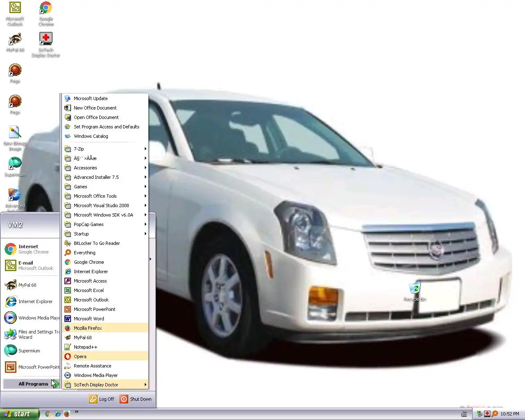Open Files and Settings Transfer Wizard
The height and width of the screenshot is (420, 525).
pos(31,334)
